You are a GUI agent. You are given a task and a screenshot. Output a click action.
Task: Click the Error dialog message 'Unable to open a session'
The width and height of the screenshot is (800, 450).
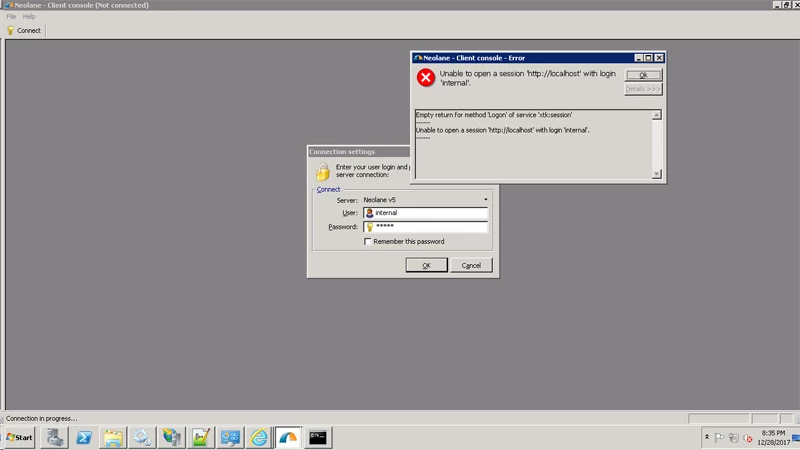528,78
